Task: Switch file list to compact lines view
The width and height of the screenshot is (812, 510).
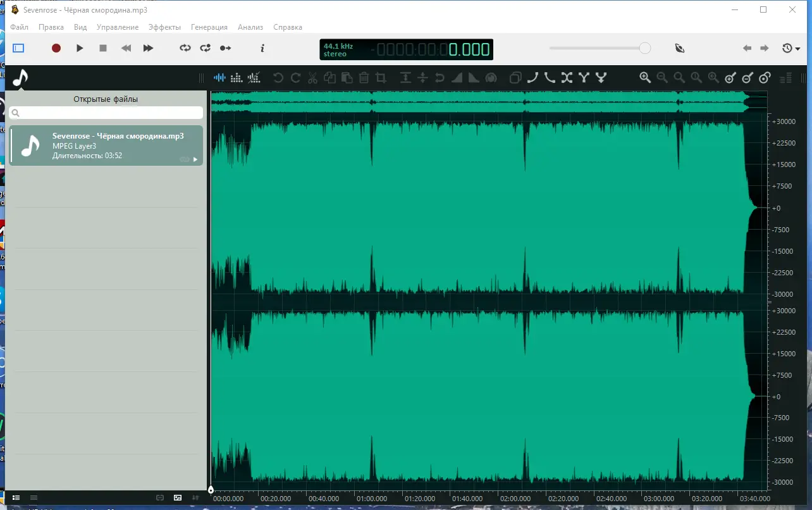Action: tap(34, 497)
